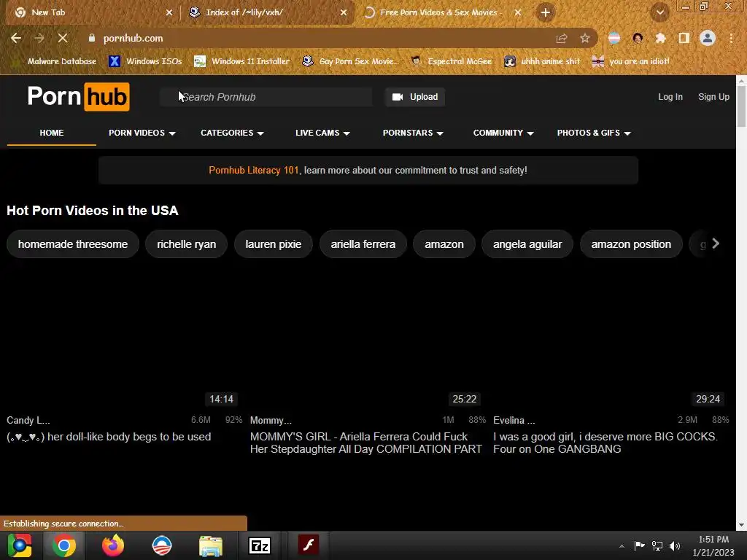Click the scrollbar down arrow

(741, 525)
